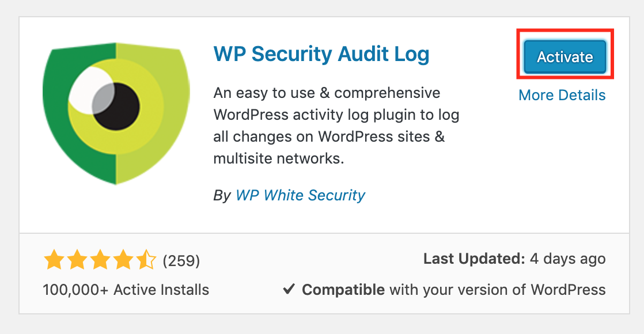Screen dimensions: 644x334
Task: Click the Activate button
Action: click(565, 56)
